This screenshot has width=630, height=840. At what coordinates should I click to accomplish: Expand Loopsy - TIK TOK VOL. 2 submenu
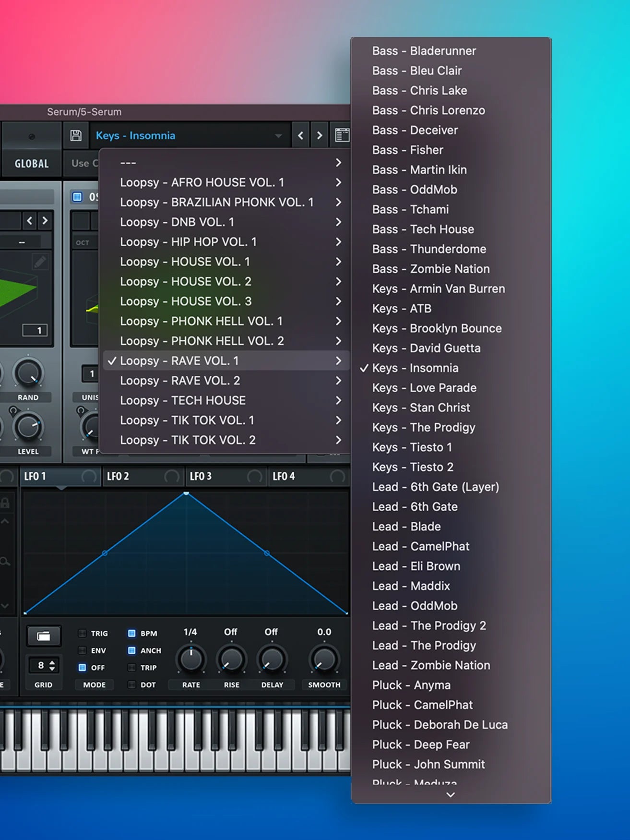pos(226,440)
